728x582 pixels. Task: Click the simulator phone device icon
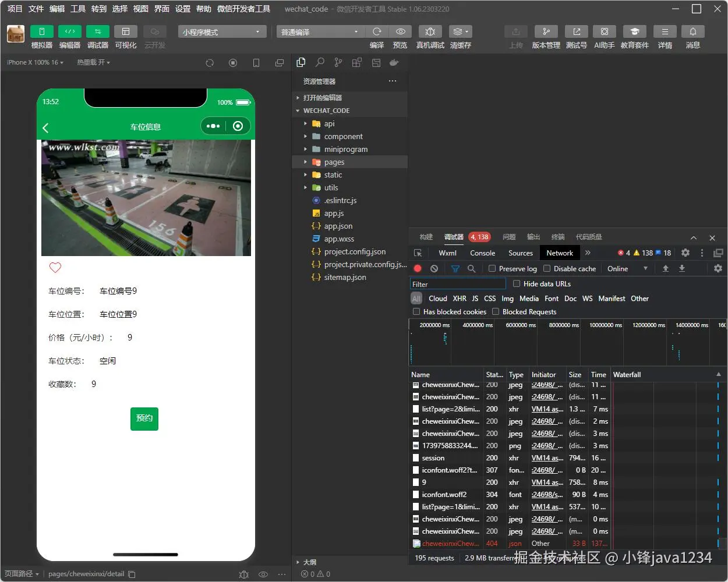tap(256, 63)
